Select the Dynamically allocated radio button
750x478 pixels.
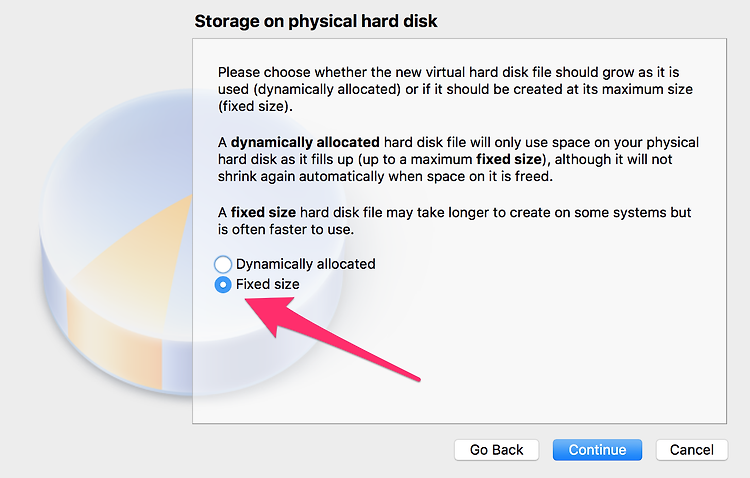point(223,264)
